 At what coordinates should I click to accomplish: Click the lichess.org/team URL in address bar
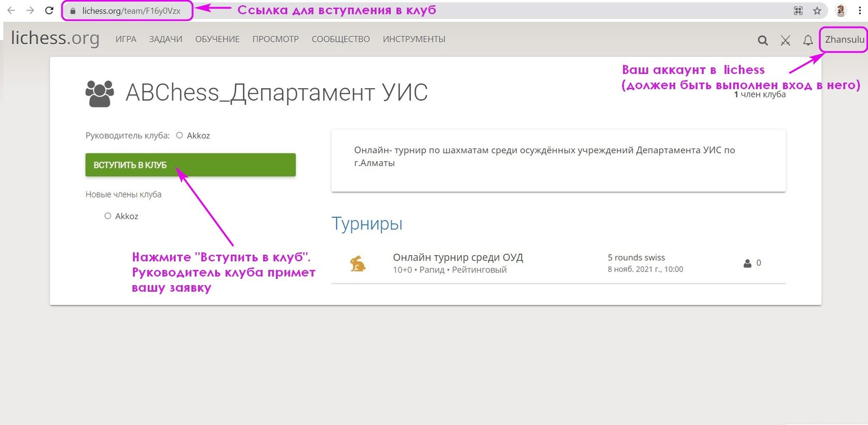pos(131,11)
